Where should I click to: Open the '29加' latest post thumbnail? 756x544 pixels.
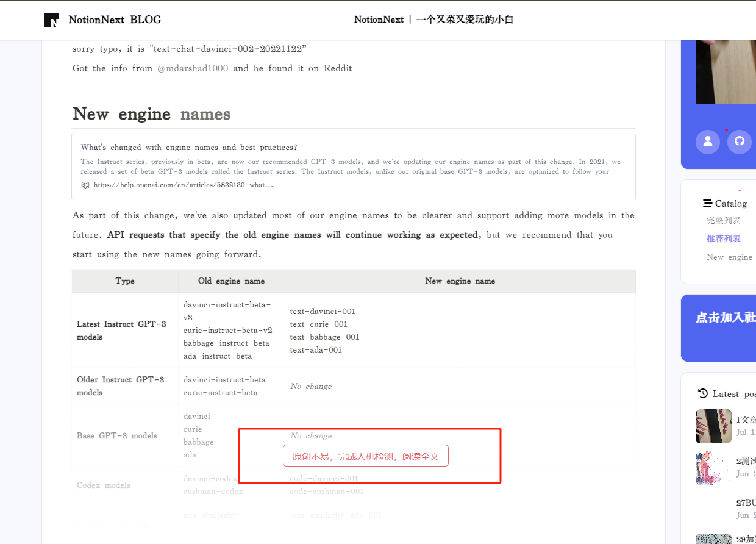coord(713,539)
